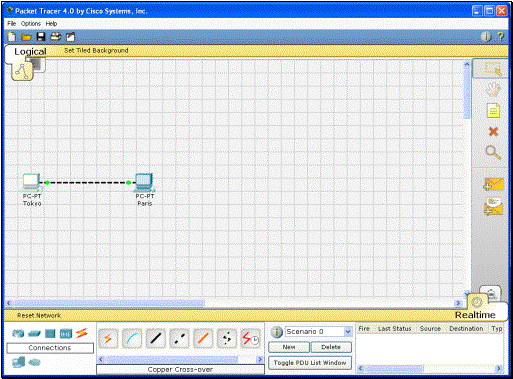The height and width of the screenshot is (379, 513).
Task: Choose the Place Note tool
Action: tap(493, 111)
